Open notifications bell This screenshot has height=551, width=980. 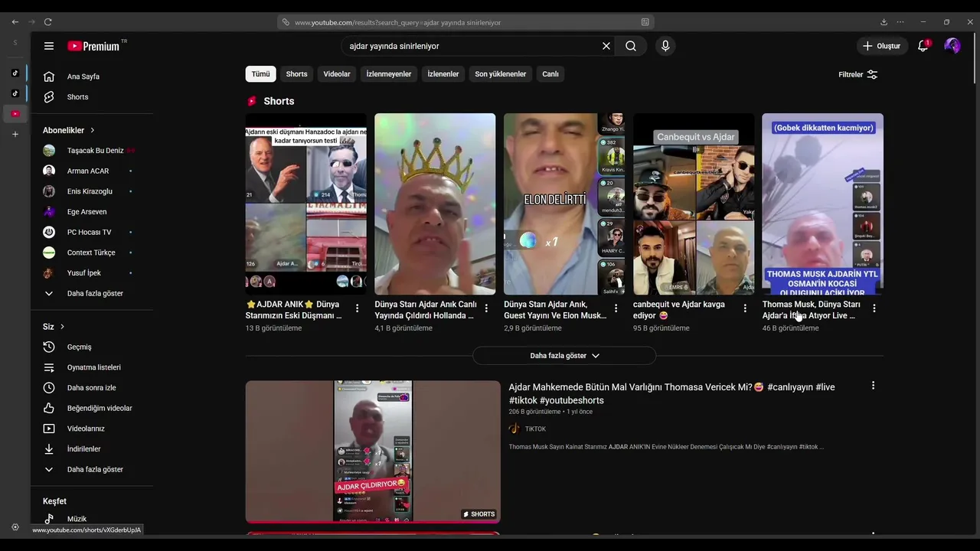point(923,46)
